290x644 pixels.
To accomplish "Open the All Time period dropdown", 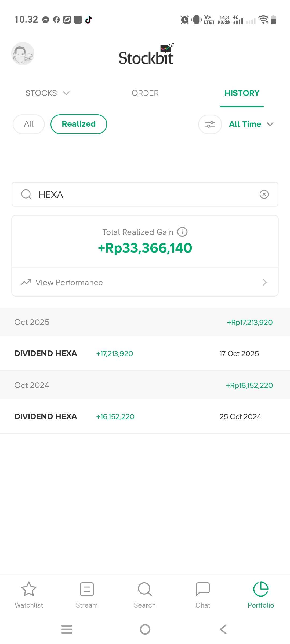I will pos(251,124).
